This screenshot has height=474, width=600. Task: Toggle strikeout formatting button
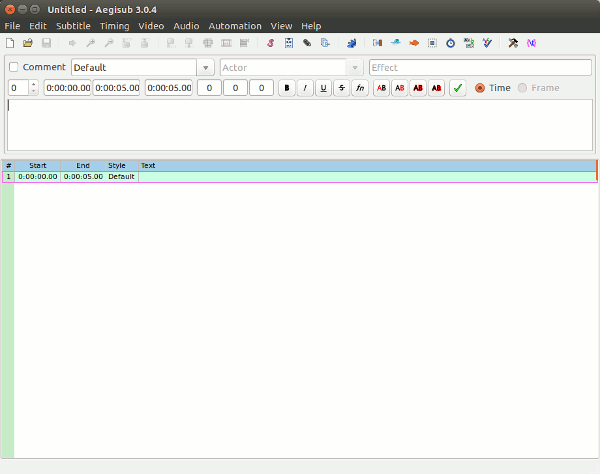342,88
